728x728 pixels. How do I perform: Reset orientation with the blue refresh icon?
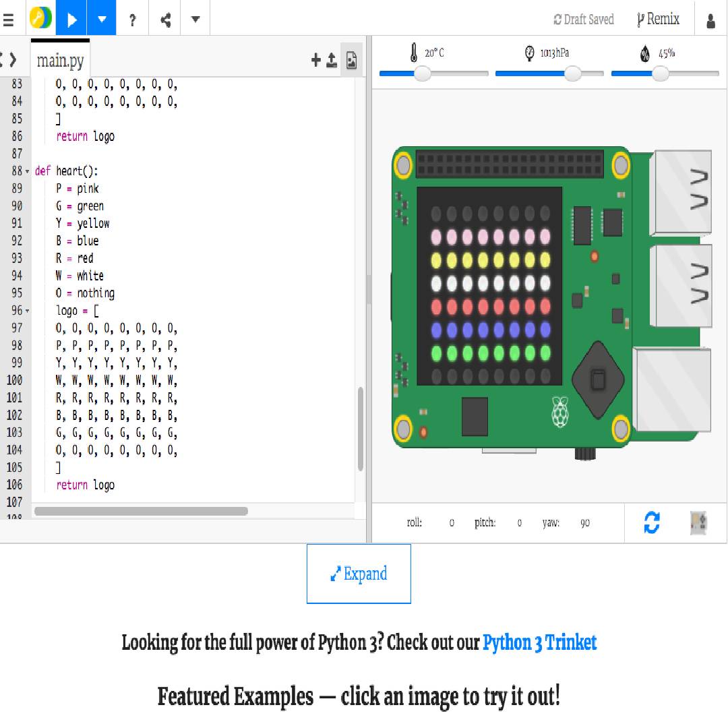652,522
